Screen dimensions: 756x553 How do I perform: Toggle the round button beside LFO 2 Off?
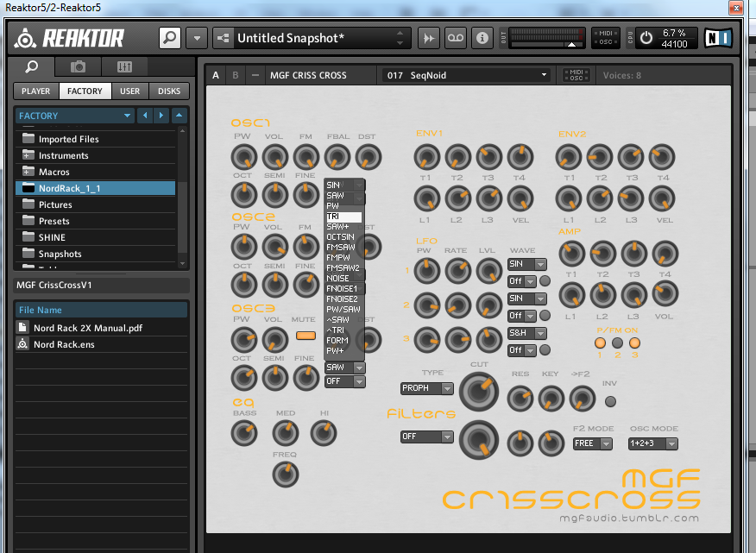[545, 315]
